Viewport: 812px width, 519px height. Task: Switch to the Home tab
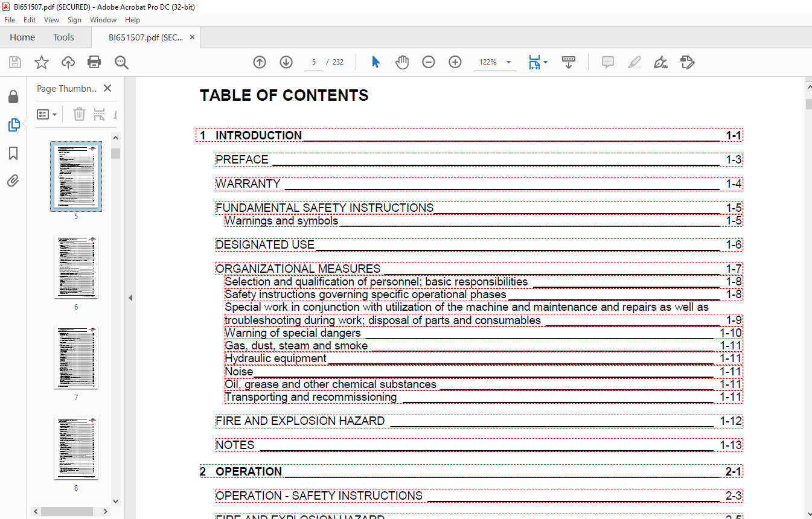pos(22,37)
